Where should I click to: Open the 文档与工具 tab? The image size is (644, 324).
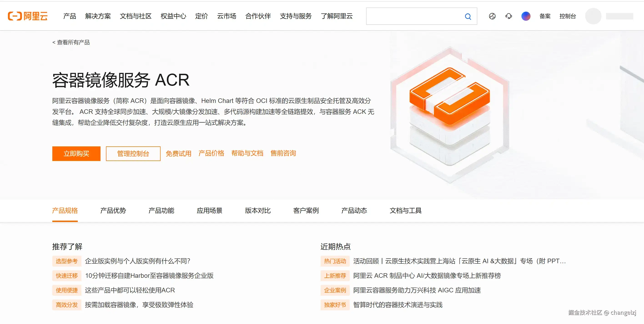coord(405,210)
